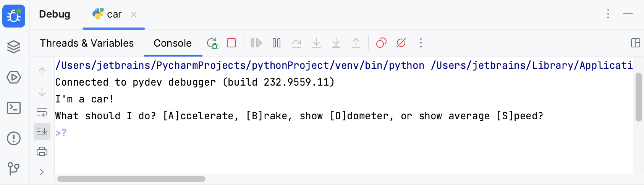The image size is (644, 185).
Task: Open debug toolbar more actions menu
Action: click(421, 43)
